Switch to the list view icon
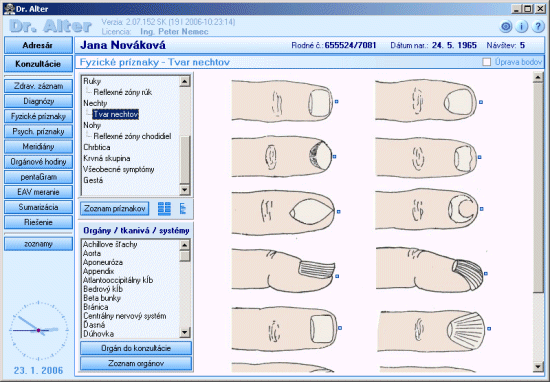The height and width of the screenshot is (382, 550). click(182, 208)
